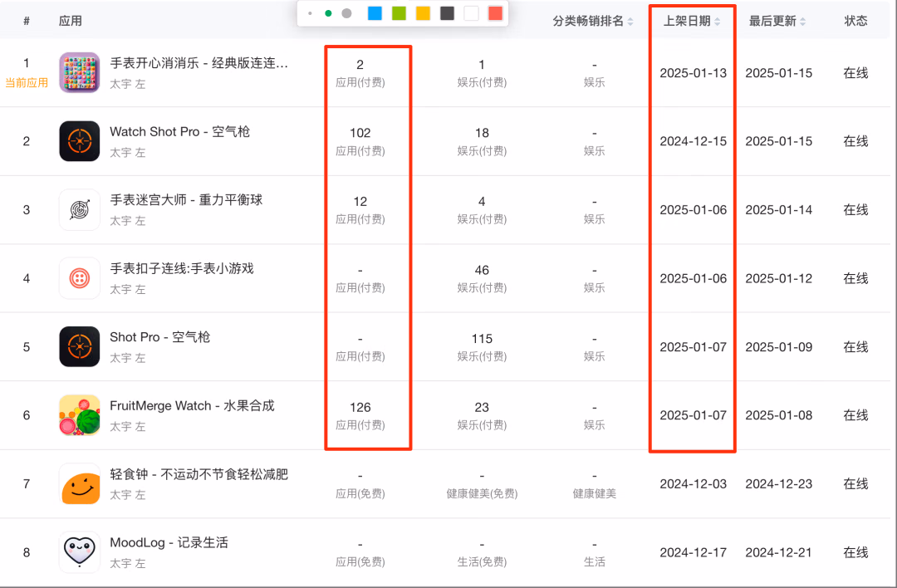Click the FruitMerge Watch fruit icon
Viewport: 897px width, 588px height.
[x=80, y=415]
